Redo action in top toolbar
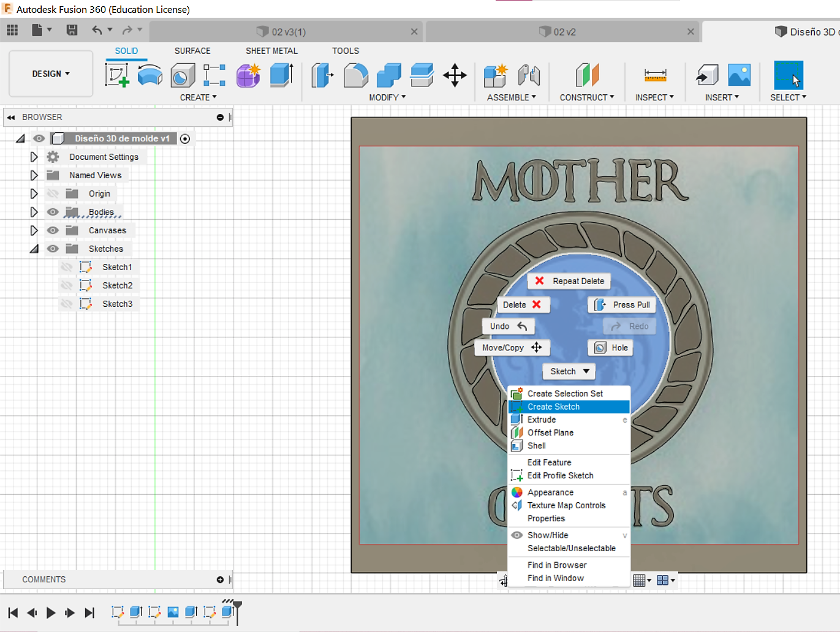 click(x=127, y=30)
